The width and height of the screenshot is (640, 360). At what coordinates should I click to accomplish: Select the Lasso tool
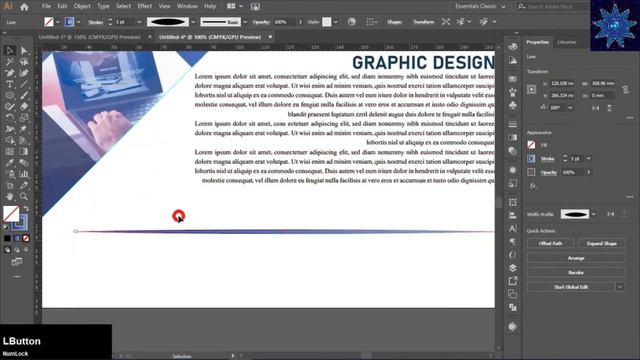point(24,62)
